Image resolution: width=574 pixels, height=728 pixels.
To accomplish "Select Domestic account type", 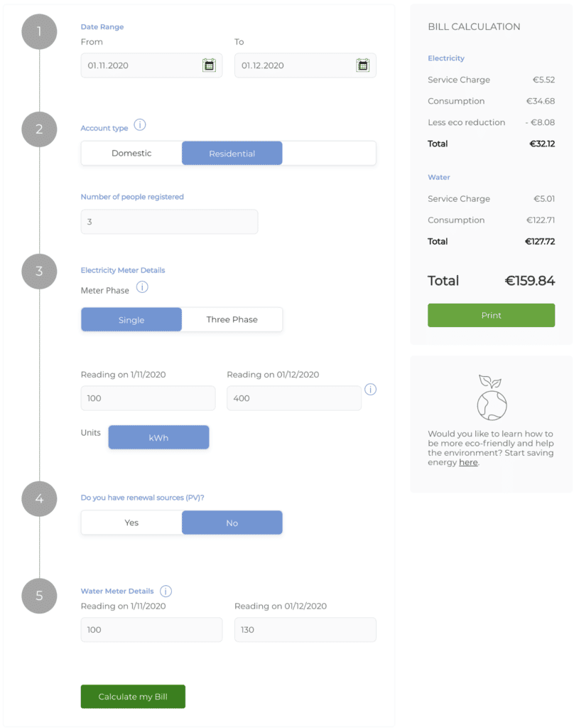I will pos(131,154).
